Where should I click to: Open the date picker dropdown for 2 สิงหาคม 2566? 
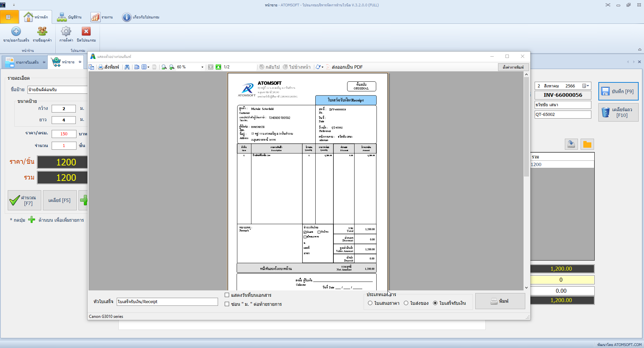pyautogui.click(x=585, y=86)
